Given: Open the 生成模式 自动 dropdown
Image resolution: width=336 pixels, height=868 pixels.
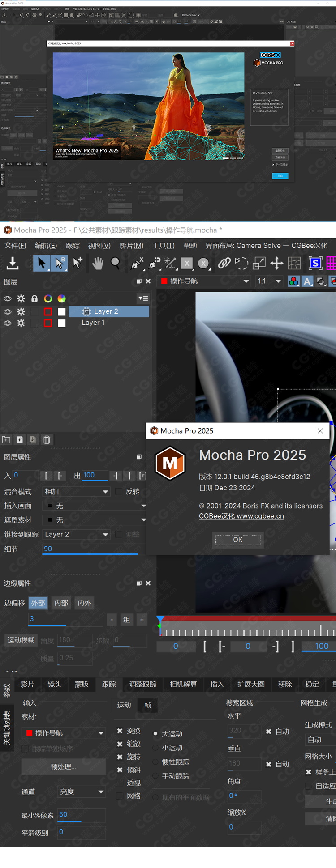Looking at the screenshot, I should tap(320, 740).
